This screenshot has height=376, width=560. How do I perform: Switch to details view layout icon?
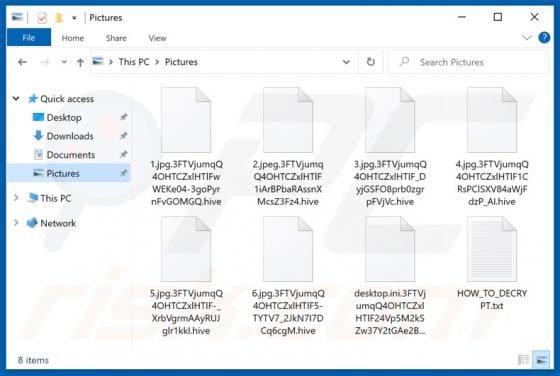point(523,360)
